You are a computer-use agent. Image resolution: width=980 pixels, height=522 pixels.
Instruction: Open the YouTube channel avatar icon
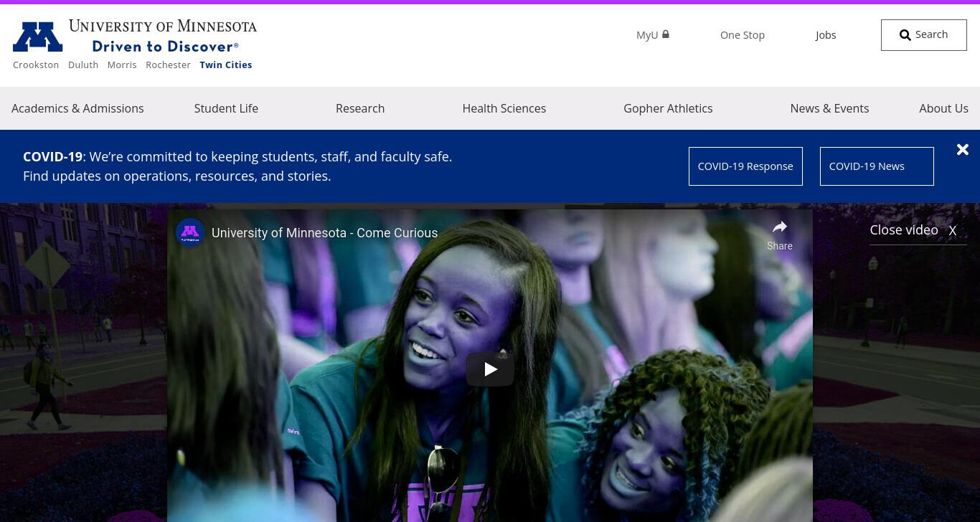[x=190, y=232]
